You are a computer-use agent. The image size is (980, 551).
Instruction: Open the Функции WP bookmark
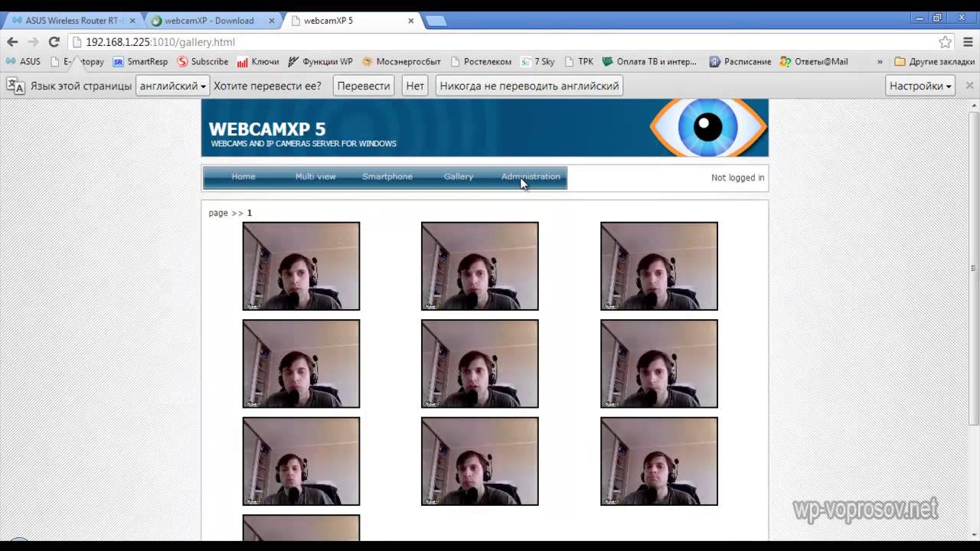320,61
